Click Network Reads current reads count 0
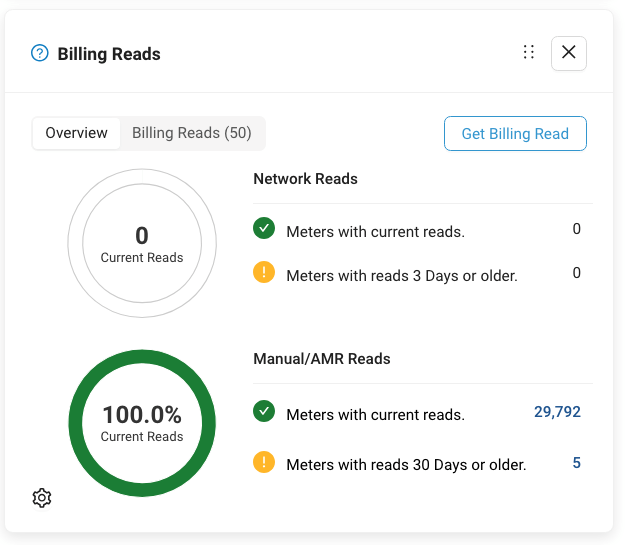The height and width of the screenshot is (545, 626). click(576, 229)
